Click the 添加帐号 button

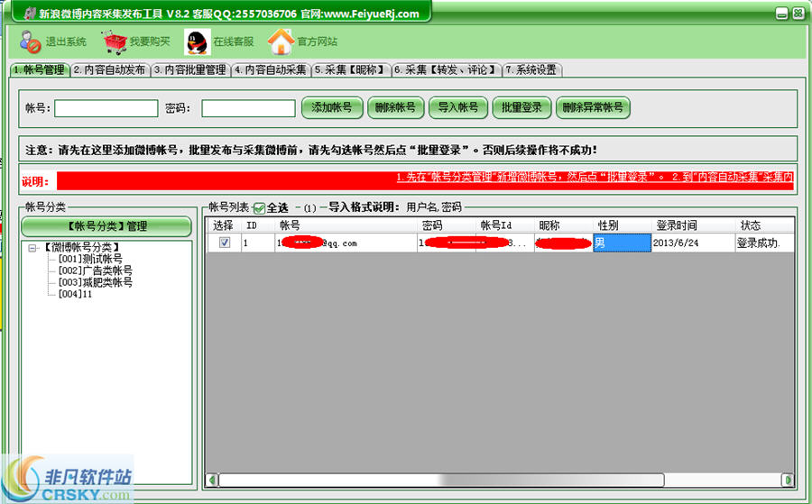point(332,107)
